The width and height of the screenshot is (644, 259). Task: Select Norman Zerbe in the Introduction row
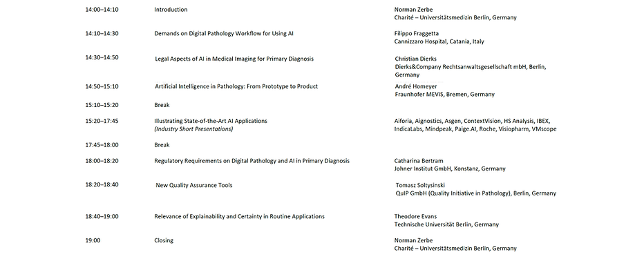click(x=414, y=10)
